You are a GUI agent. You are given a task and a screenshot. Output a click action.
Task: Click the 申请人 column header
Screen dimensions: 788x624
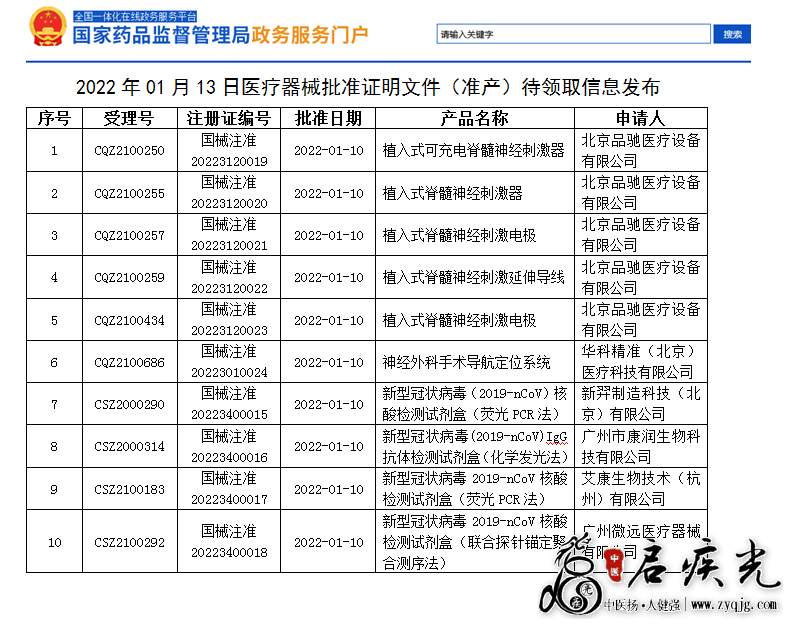pos(641,119)
